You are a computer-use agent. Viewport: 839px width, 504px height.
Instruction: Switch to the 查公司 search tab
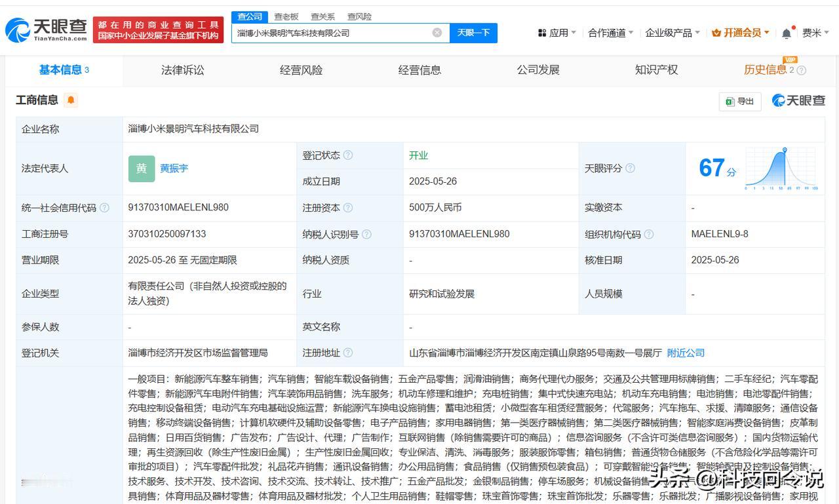250,16
